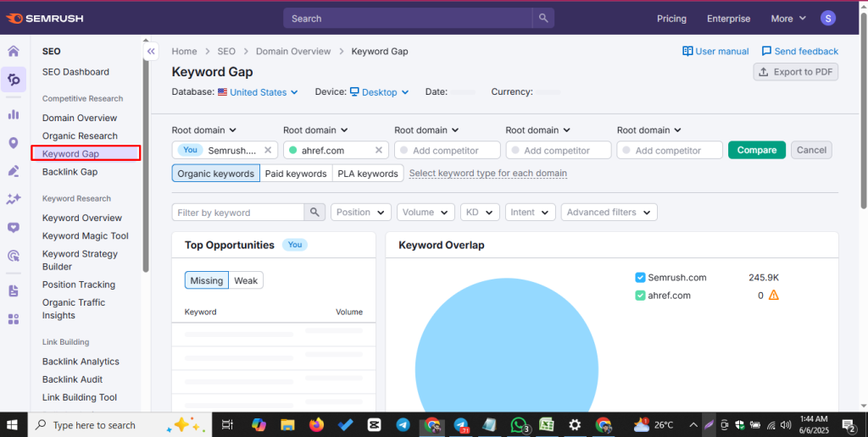
Task: Click Domain Overview breadcrumb link
Action: pos(292,52)
